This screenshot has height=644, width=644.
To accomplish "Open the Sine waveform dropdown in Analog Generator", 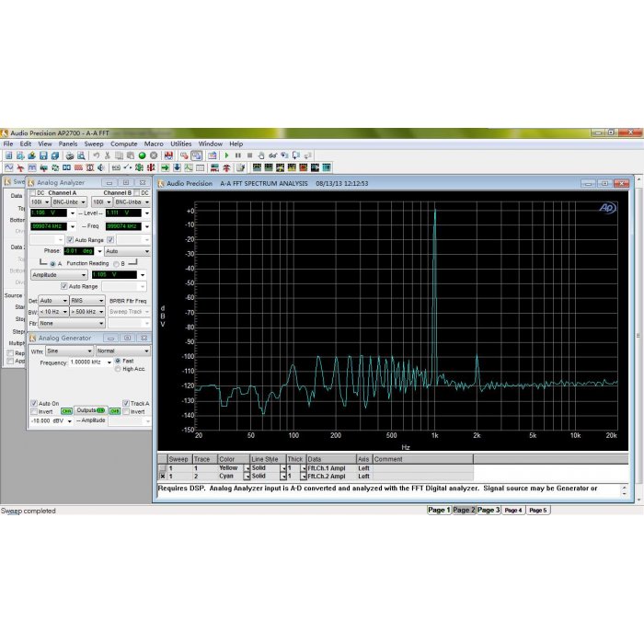I will click(x=69, y=351).
